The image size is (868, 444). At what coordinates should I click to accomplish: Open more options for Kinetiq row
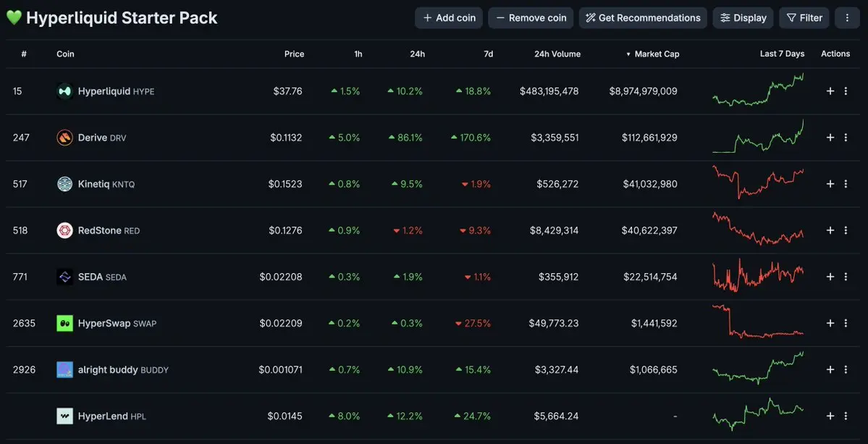[846, 184]
